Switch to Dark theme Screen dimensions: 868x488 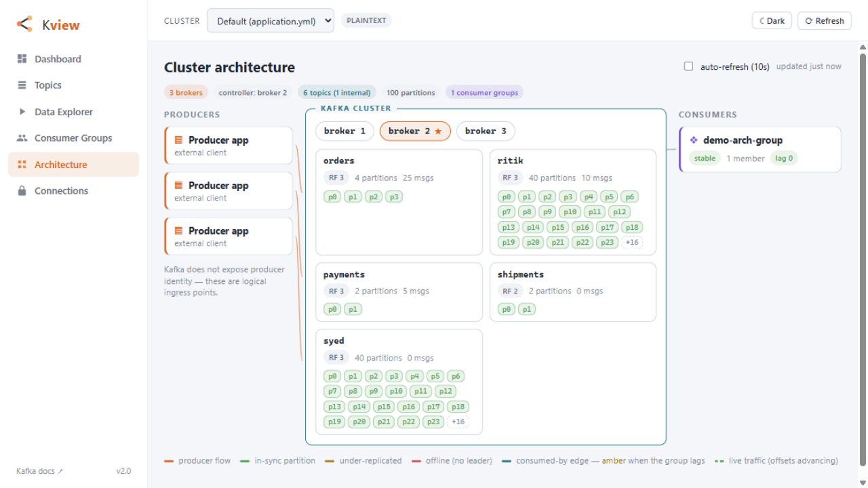click(x=772, y=21)
